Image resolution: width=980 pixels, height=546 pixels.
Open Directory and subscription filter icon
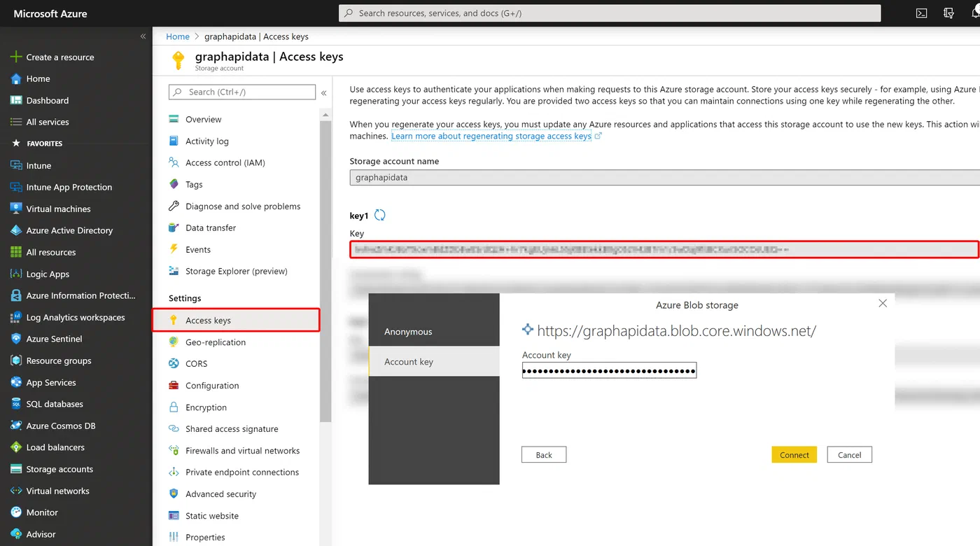(949, 13)
